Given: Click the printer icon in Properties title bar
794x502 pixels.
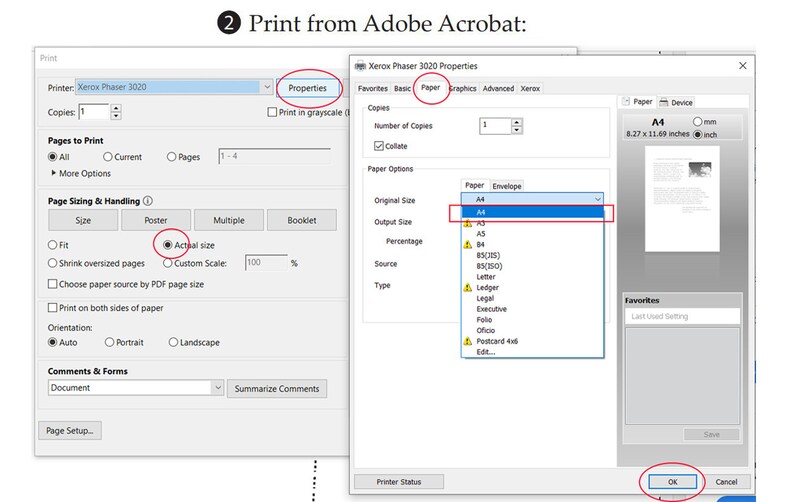Looking at the screenshot, I should coord(360,66).
